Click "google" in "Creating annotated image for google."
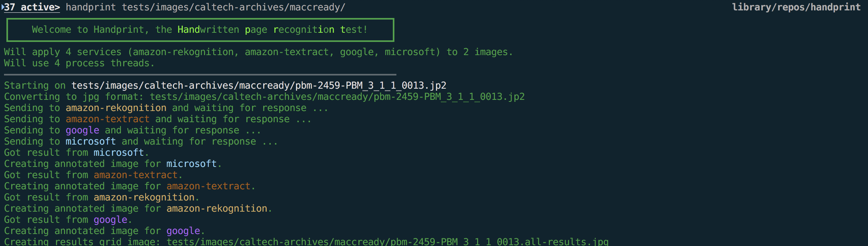Viewport: 868px width, 246px height. 183,231
